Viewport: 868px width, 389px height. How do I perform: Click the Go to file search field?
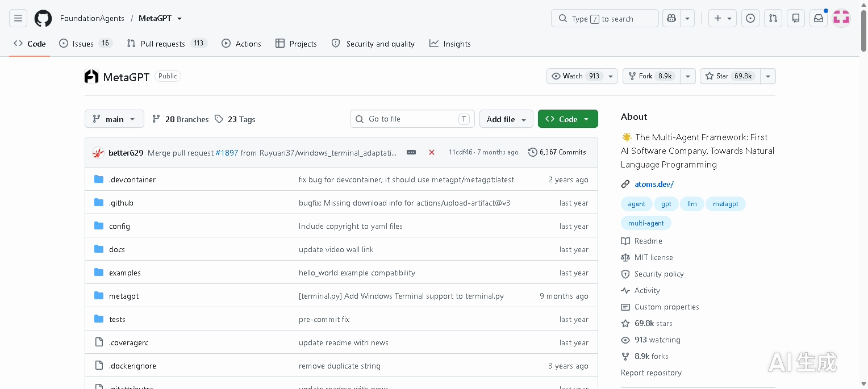(x=412, y=119)
